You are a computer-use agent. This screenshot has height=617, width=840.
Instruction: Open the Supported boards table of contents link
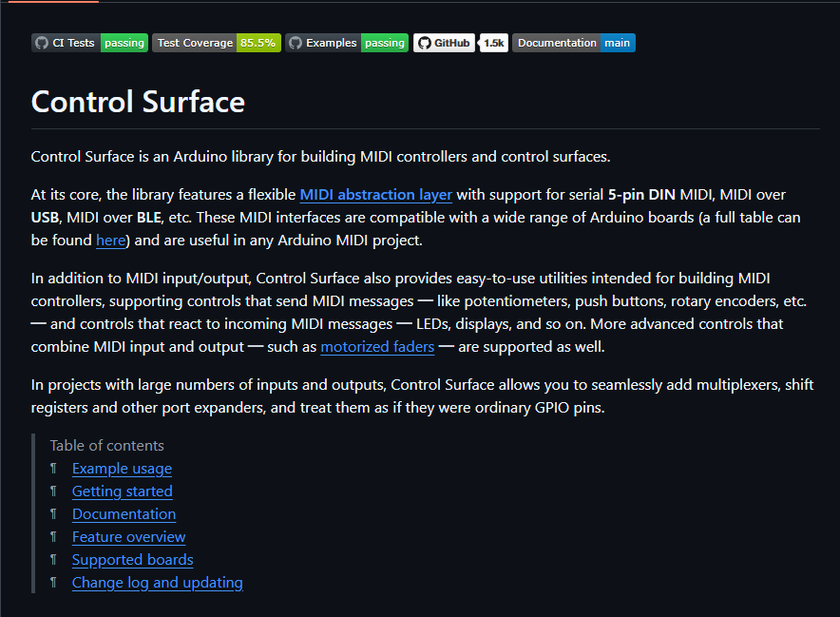tap(132, 560)
